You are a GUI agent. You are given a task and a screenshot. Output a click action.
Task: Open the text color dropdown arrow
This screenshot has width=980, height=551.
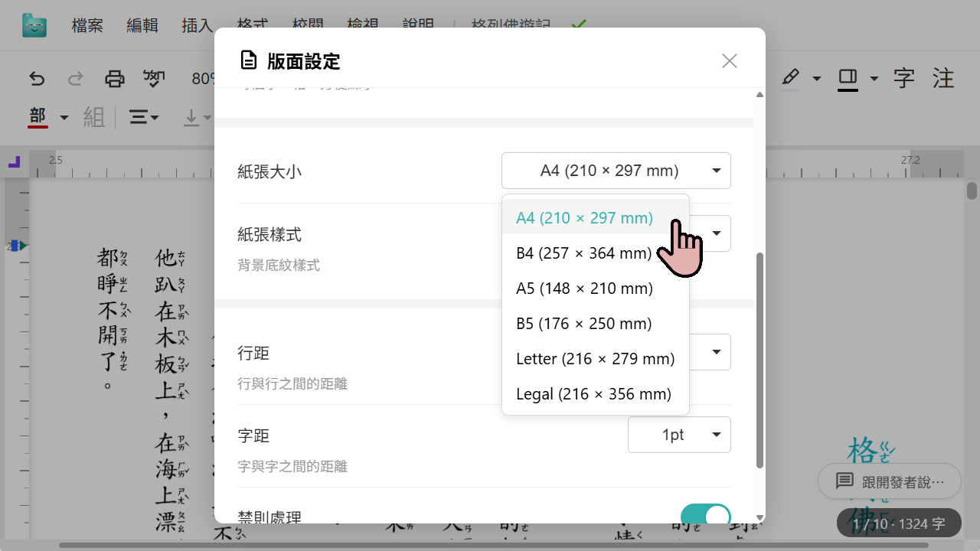click(64, 118)
